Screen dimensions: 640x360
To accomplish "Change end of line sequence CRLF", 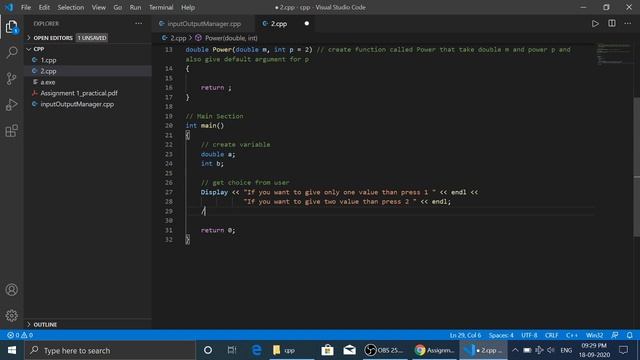I will 551,335.
